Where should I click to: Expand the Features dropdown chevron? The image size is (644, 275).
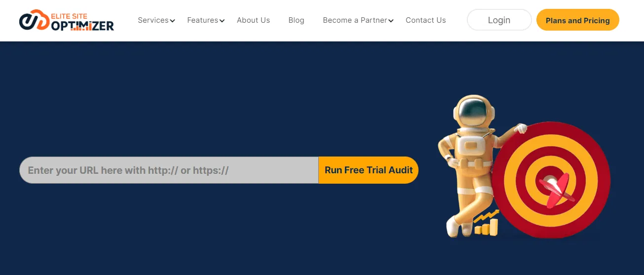(222, 21)
